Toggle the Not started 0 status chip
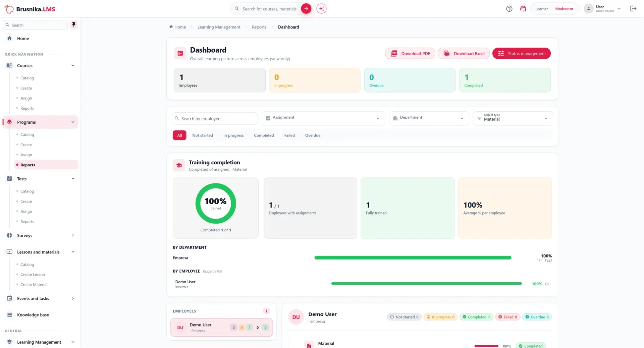644x348 pixels. (404, 317)
